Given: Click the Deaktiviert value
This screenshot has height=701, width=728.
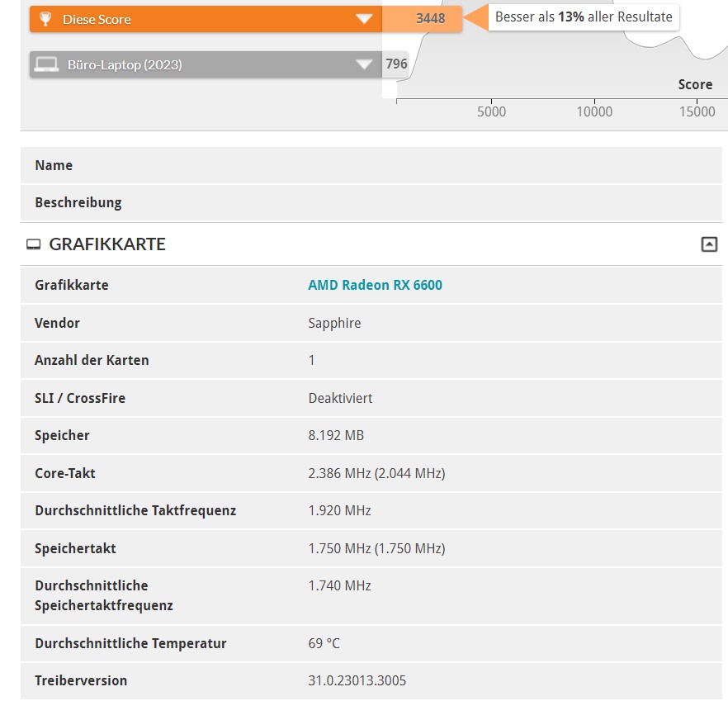Looking at the screenshot, I should click(340, 398).
